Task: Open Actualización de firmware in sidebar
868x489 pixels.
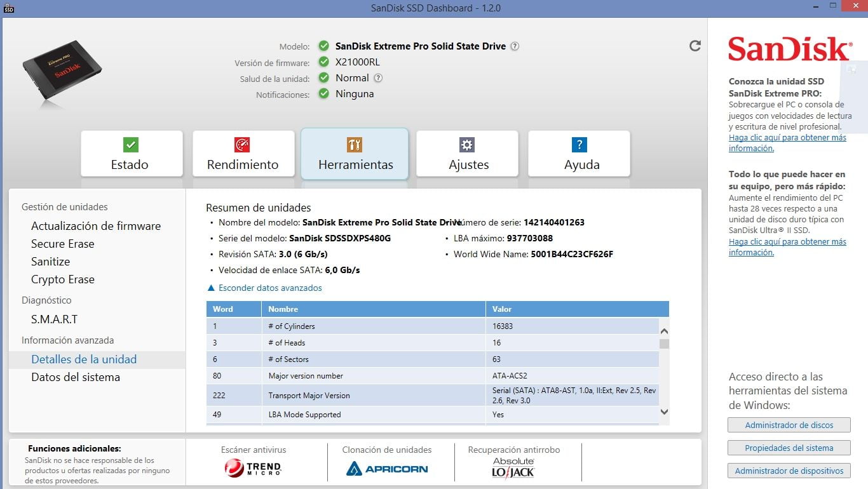Action: 96,226
